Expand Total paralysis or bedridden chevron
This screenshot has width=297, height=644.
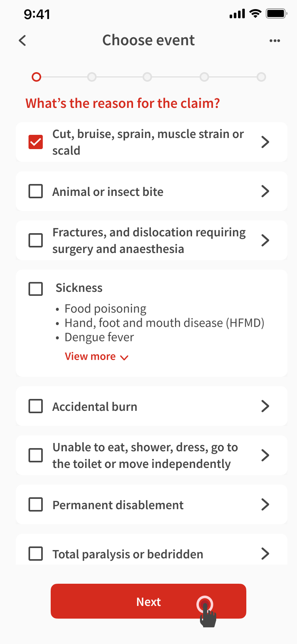point(265,554)
